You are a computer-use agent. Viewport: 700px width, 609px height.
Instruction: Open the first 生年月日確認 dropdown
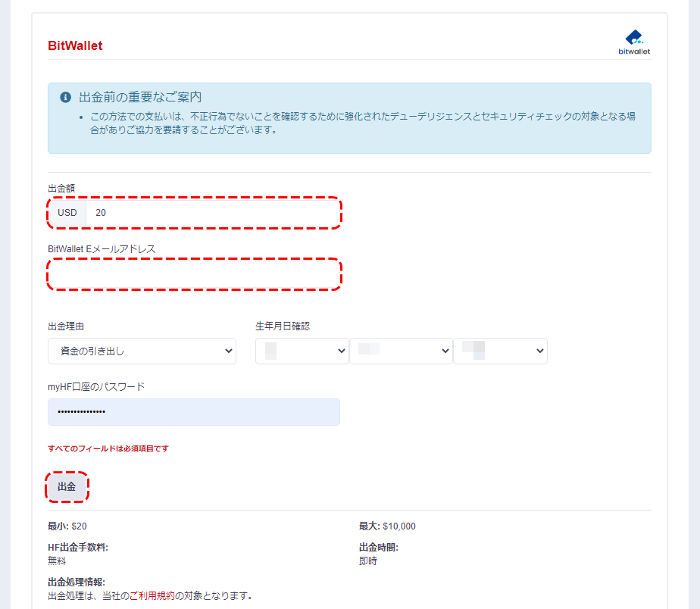pyautogui.click(x=302, y=351)
